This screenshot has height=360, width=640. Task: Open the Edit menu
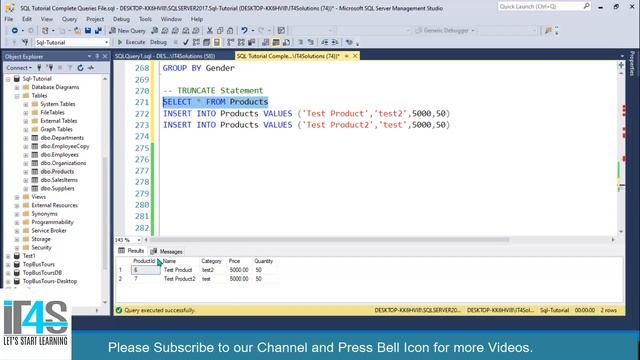(x=27, y=19)
